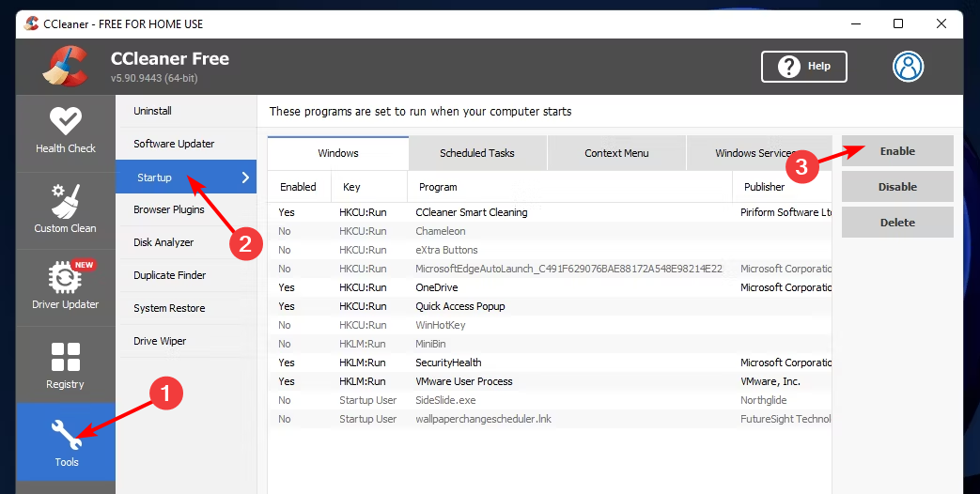Click the CCleaner title bar app icon
Screen dimensions: 980x494
click(31, 24)
